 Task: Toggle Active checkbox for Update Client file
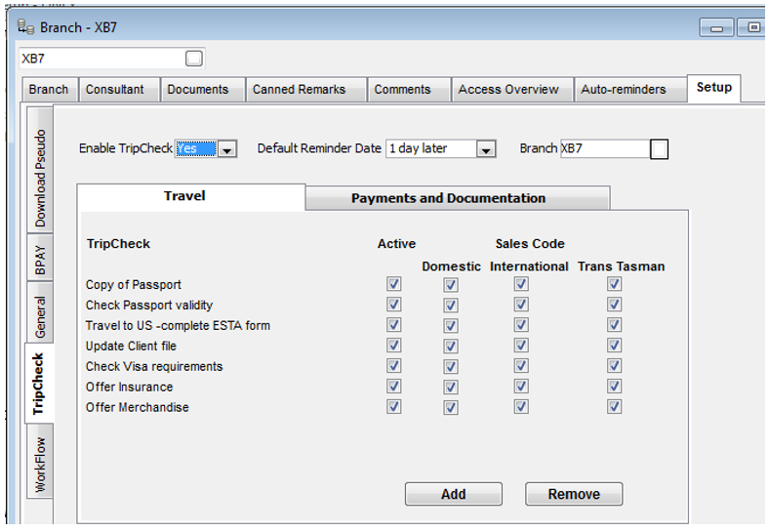pos(394,346)
